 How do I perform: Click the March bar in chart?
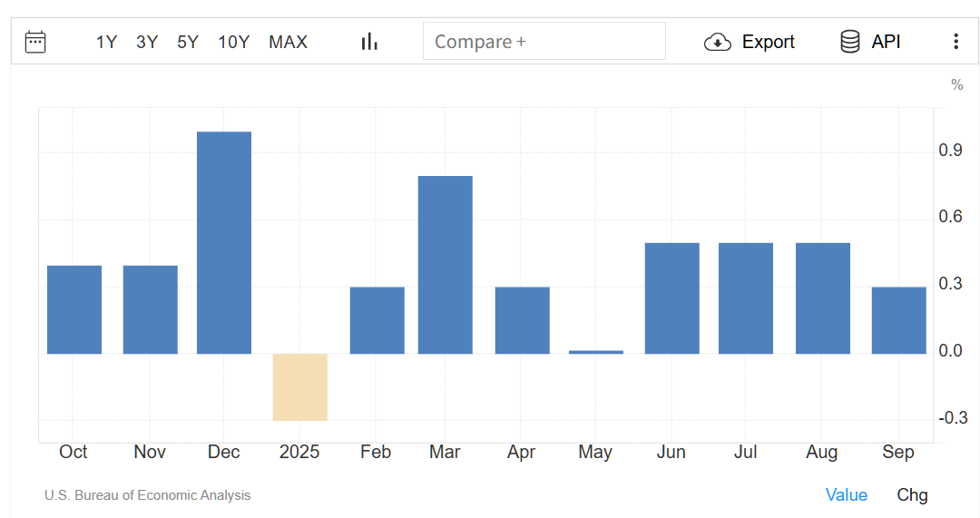point(445,264)
